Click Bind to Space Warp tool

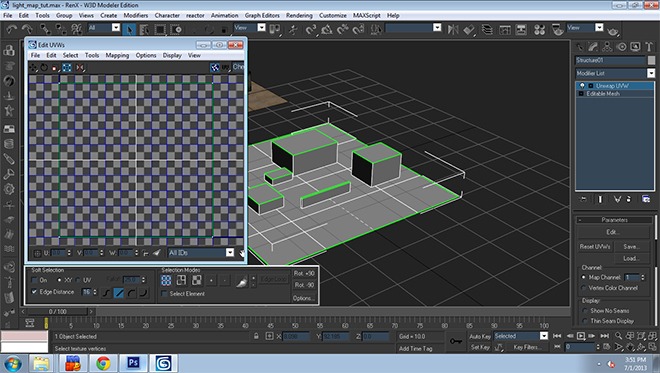77,29
